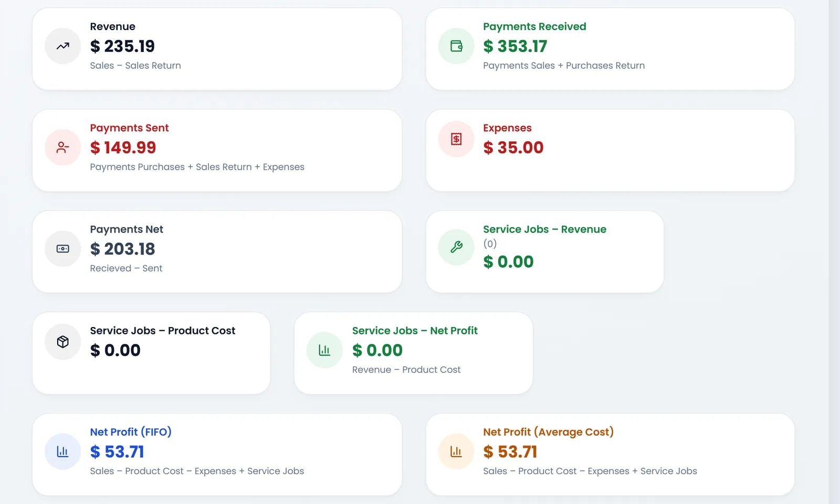Click the 'Service Jobs – Net Profit' heading

click(415, 331)
